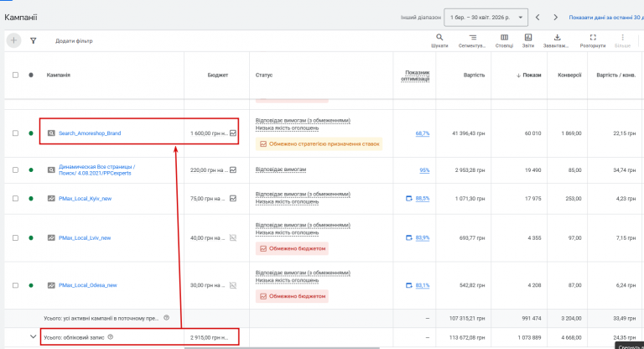Viewport: 644px width, 349px height.
Task: Click budget chart icon for PMax_Local_Odesa_new
Action: (x=233, y=285)
